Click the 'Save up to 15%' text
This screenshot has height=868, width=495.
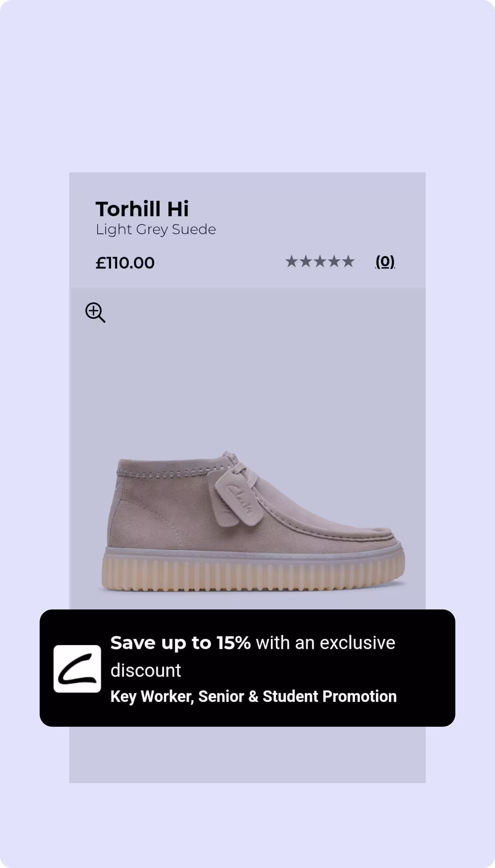[181, 643]
